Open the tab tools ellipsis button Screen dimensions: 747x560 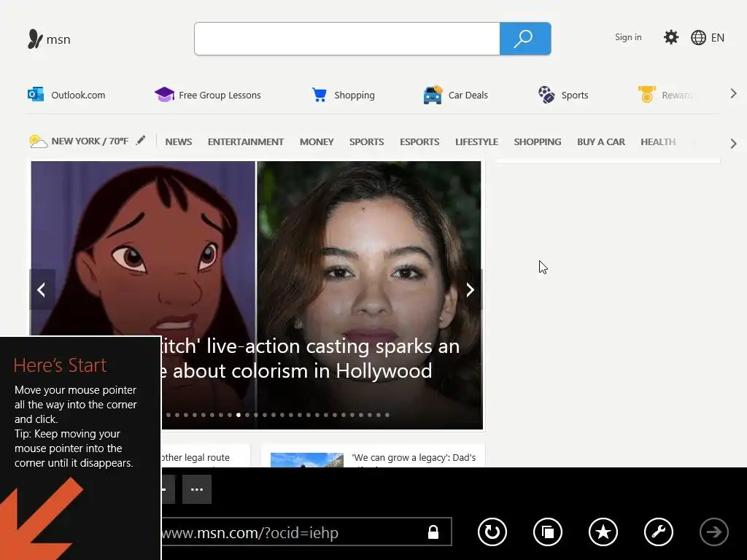tap(197, 489)
